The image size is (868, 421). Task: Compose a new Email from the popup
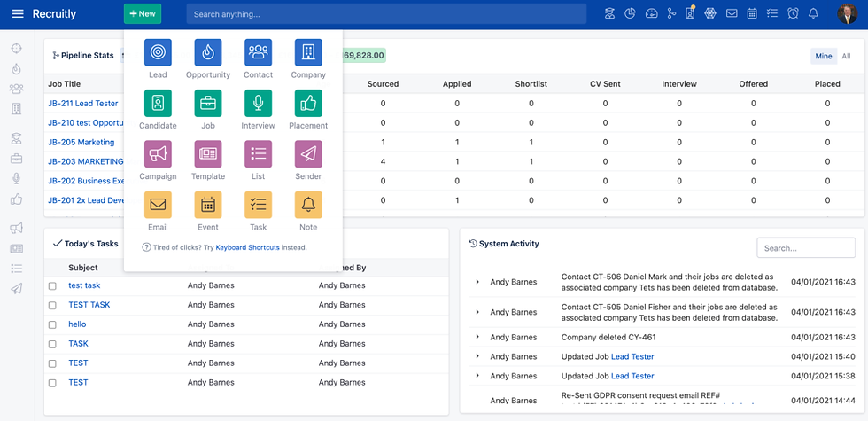click(x=158, y=205)
